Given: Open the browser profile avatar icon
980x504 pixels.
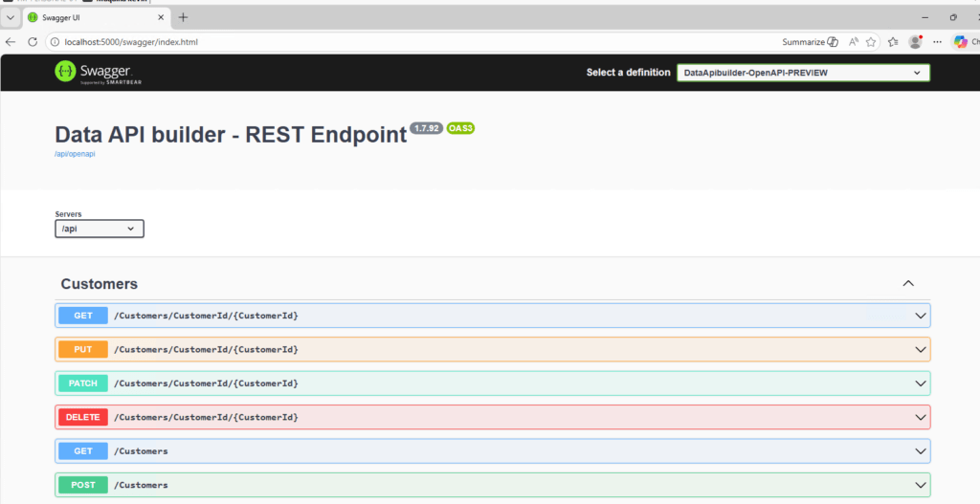Looking at the screenshot, I should pyautogui.click(x=916, y=42).
